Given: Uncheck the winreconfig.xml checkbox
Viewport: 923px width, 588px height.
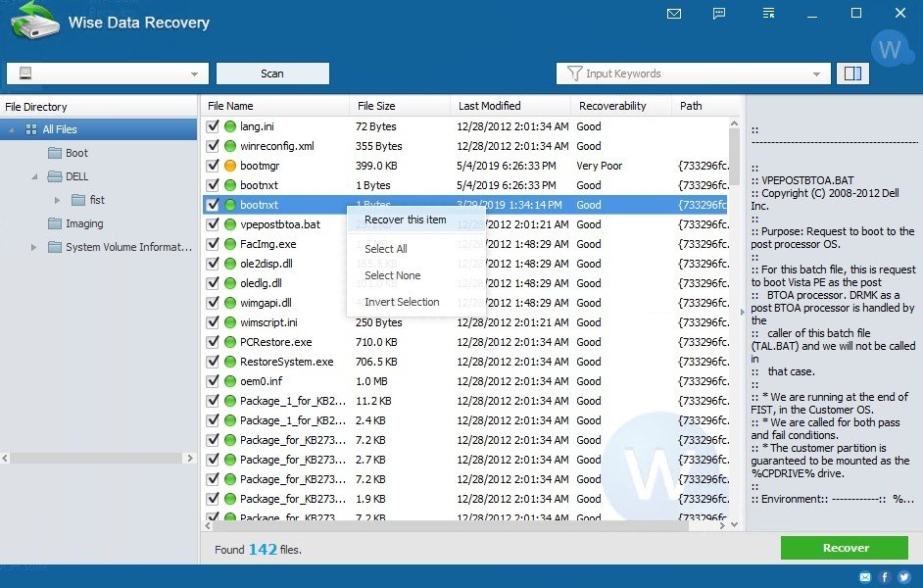Looking at the screenshot, I should point(213,146).
